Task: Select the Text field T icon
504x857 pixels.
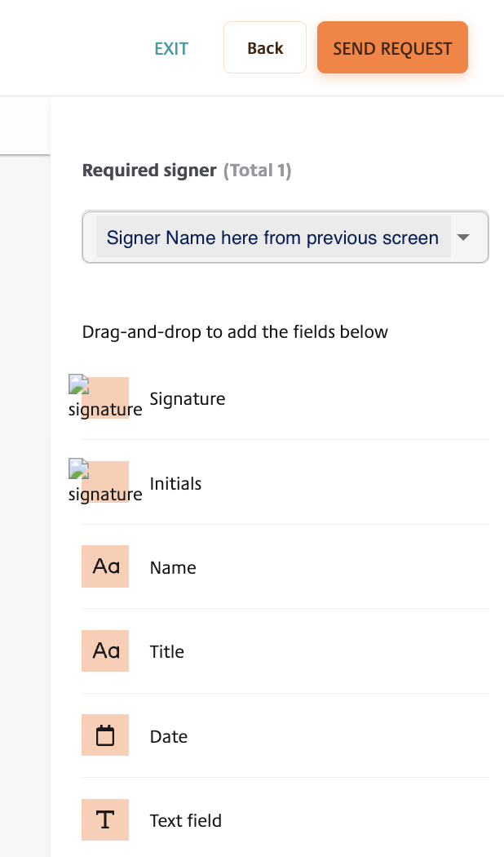Action: coord(105,819)
